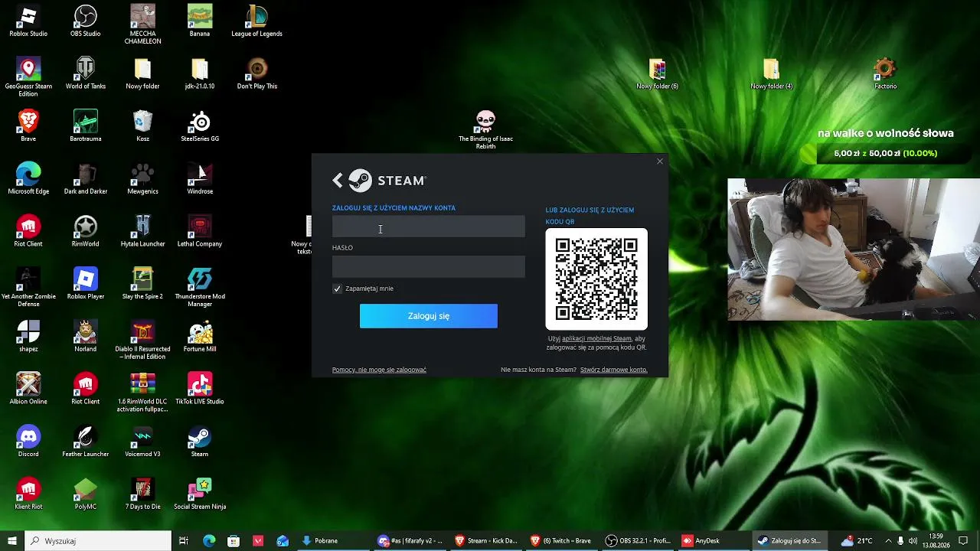This screenshot has height=551, width=980.
Task: Select the Kosz recycle bin
Action: 142,126
